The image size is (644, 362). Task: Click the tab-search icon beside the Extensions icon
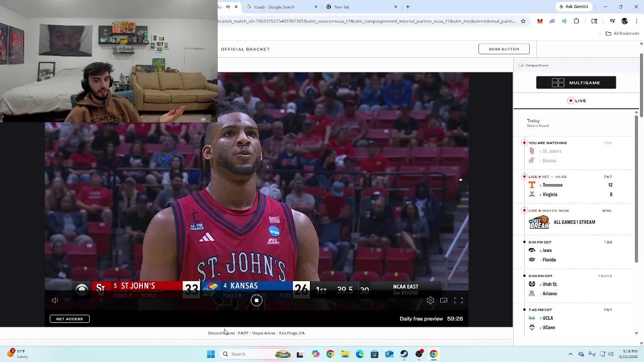(594, 21)
